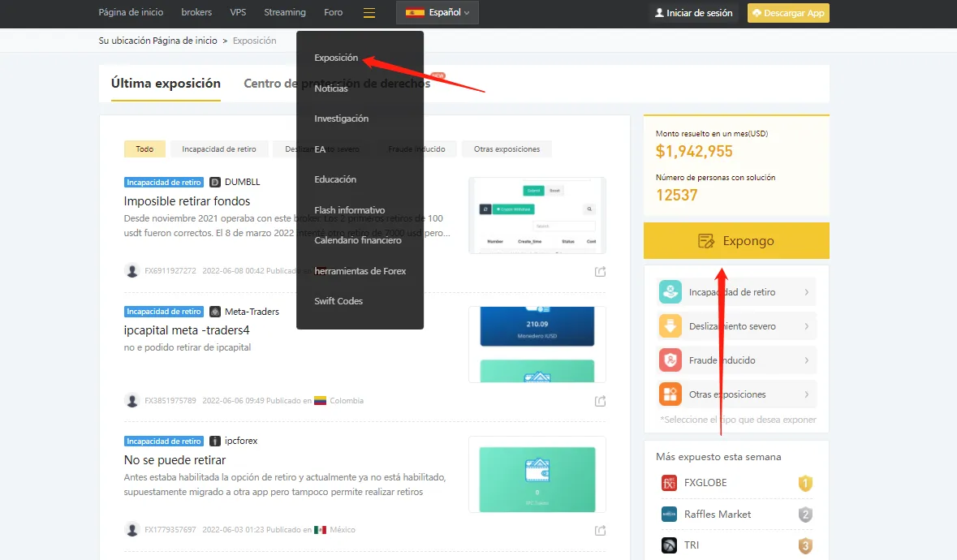Click Iniciar de sesión button
957x560 pixels.
(693, 13)
